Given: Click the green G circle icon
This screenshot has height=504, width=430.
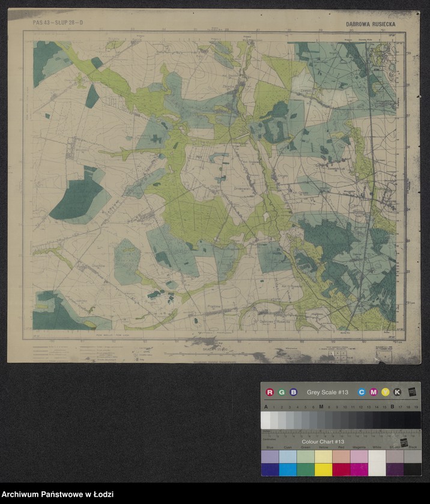Looking at the screenshot, I should pos(282,392).
